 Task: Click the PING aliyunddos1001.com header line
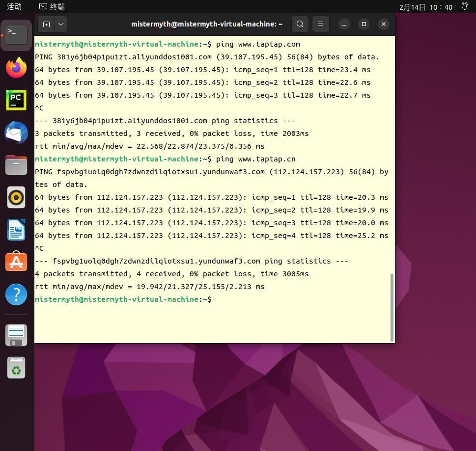pyautogui.click(x=207, y=57)
